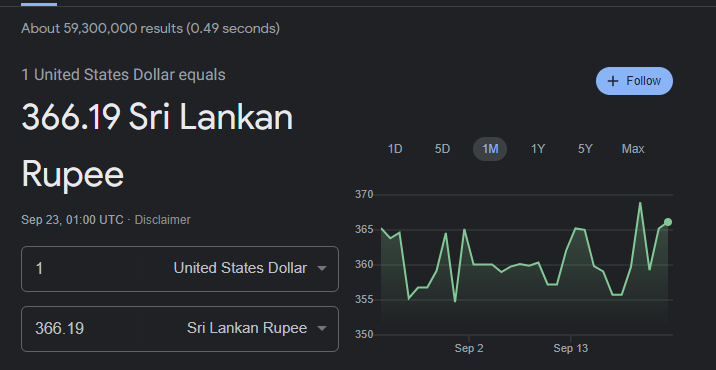Show the 1Y exchange rate history

coord(538,149)
